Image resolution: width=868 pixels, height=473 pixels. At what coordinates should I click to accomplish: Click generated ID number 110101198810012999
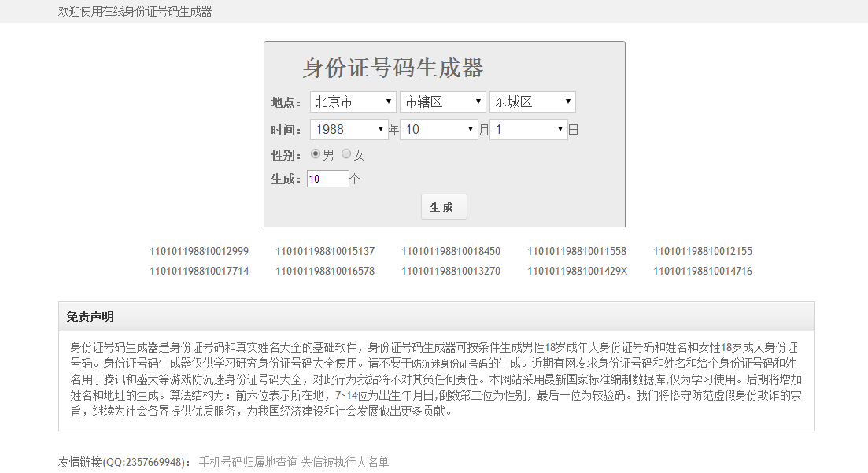199,252
